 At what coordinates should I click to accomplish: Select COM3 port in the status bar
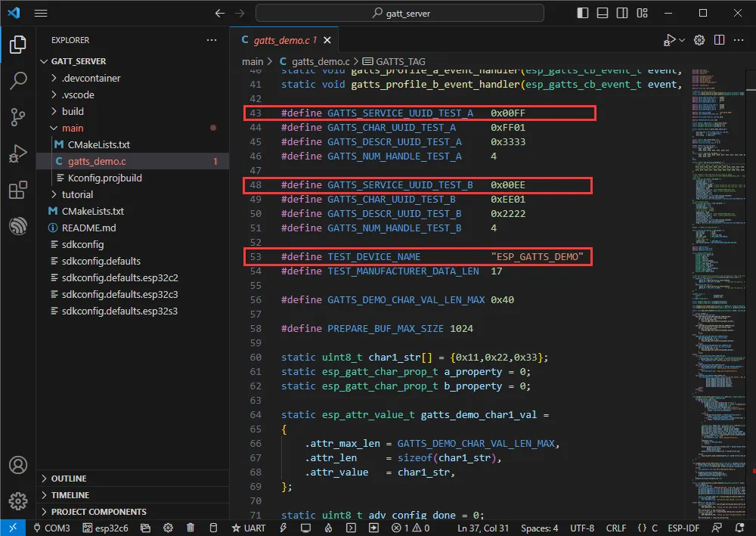click(x=54, y=527)
